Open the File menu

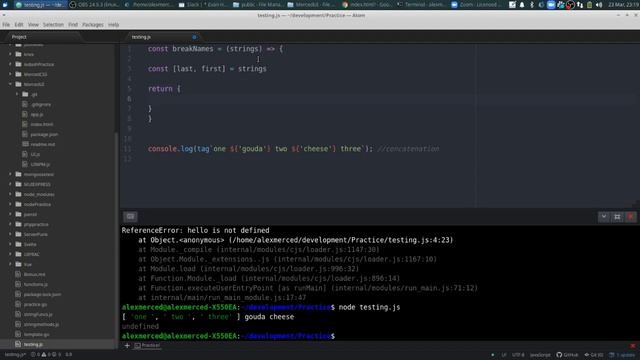[x=6, y=25]
